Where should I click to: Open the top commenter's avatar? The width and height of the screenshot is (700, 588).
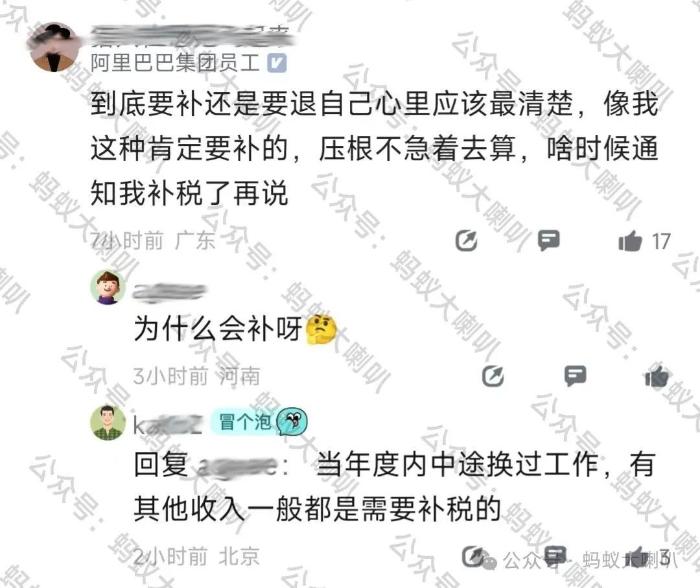click(54, 48)
